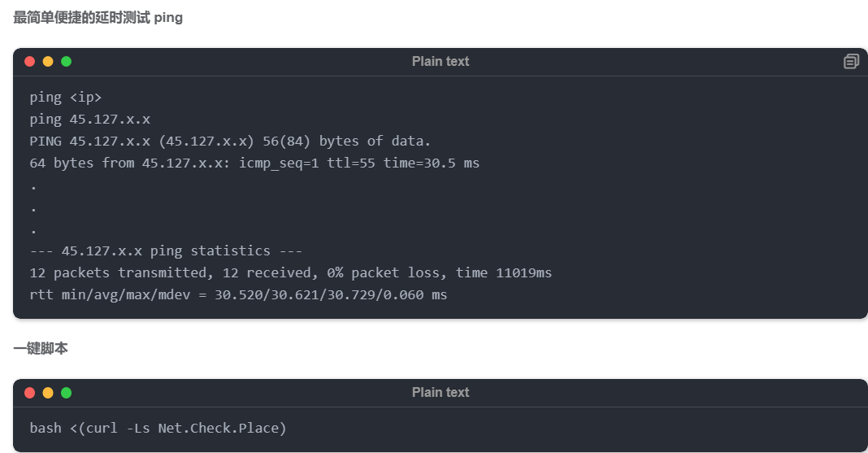Click green dot on ping code block
This screenshot has width=868, height=453.
click(66, 61)
